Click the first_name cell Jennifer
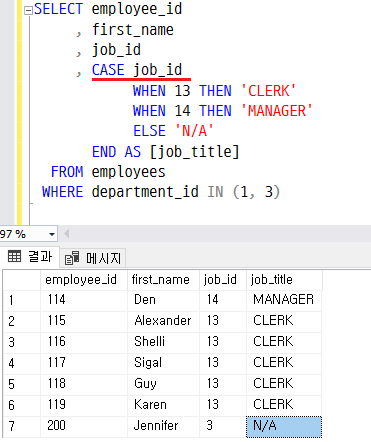Screen dimensions: 371x442 [x=163, y=426]
